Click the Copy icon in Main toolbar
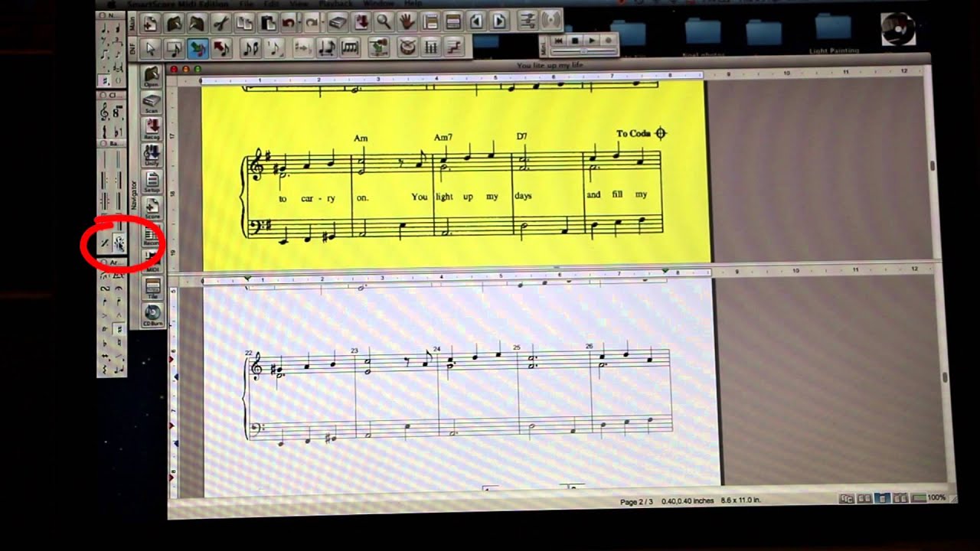The width and height of the screenshot is (980, 551). click(244, 22)
